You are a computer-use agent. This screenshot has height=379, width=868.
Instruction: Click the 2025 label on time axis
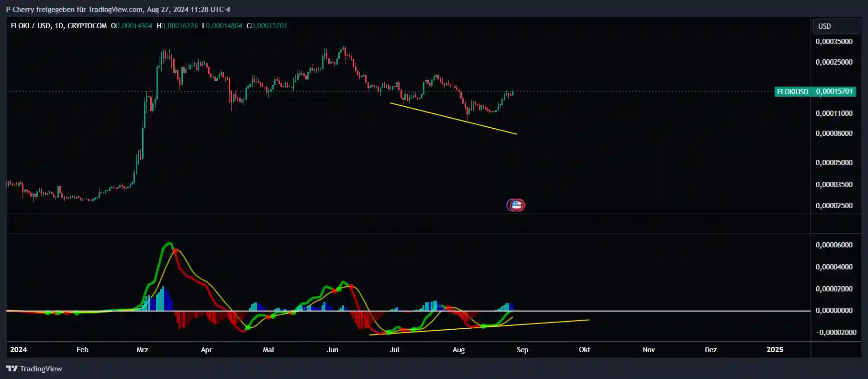click(775, 350)
